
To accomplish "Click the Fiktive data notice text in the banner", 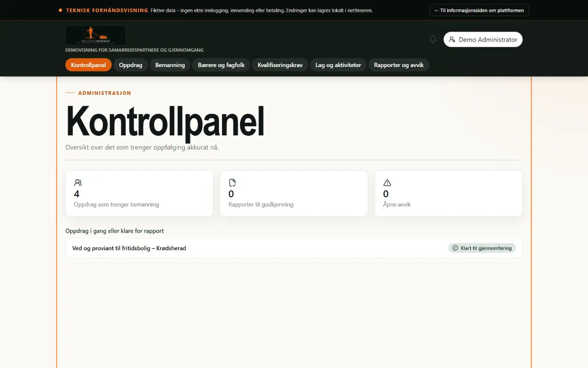I will coord(261,10).
